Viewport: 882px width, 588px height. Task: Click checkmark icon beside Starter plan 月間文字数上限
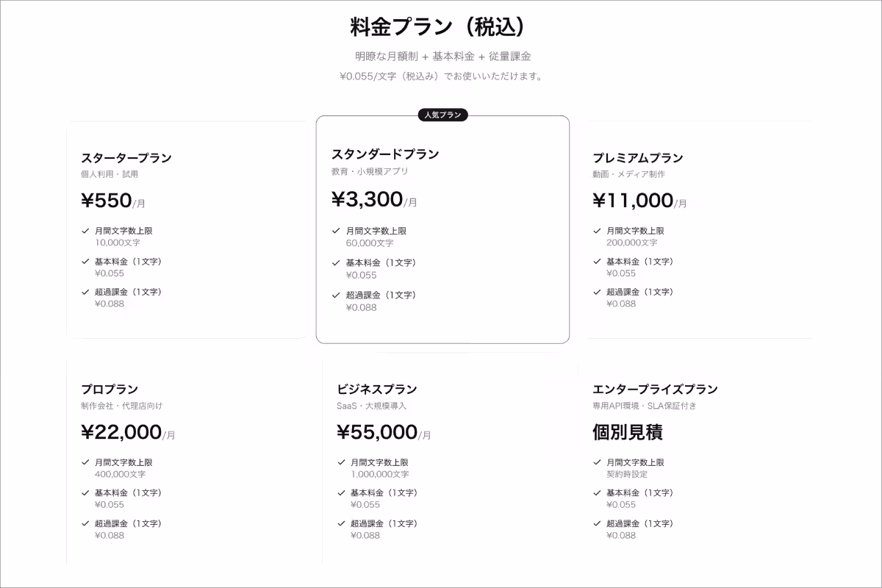(85, 231)
